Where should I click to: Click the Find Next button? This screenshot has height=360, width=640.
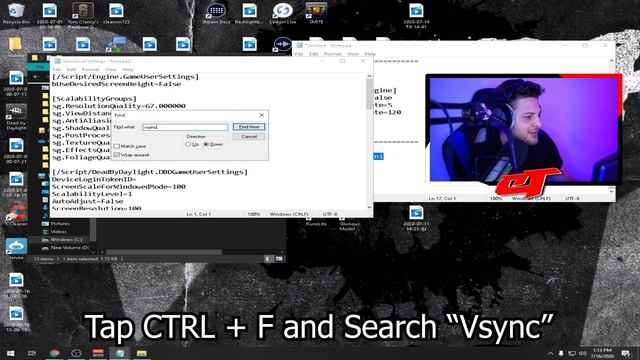coord(249,127)
